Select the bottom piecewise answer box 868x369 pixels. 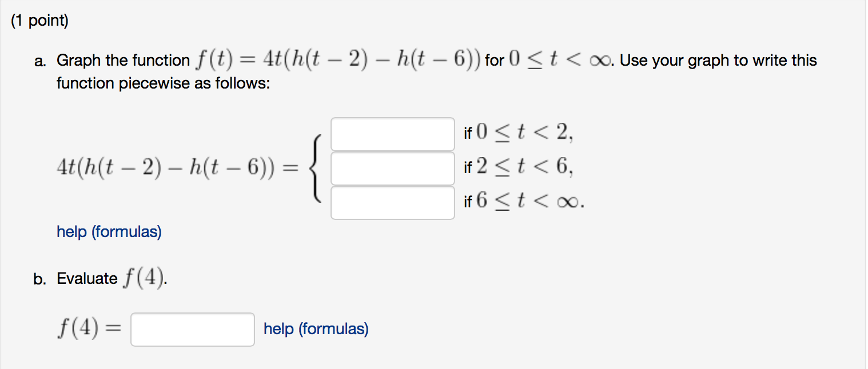click(392, 202)
